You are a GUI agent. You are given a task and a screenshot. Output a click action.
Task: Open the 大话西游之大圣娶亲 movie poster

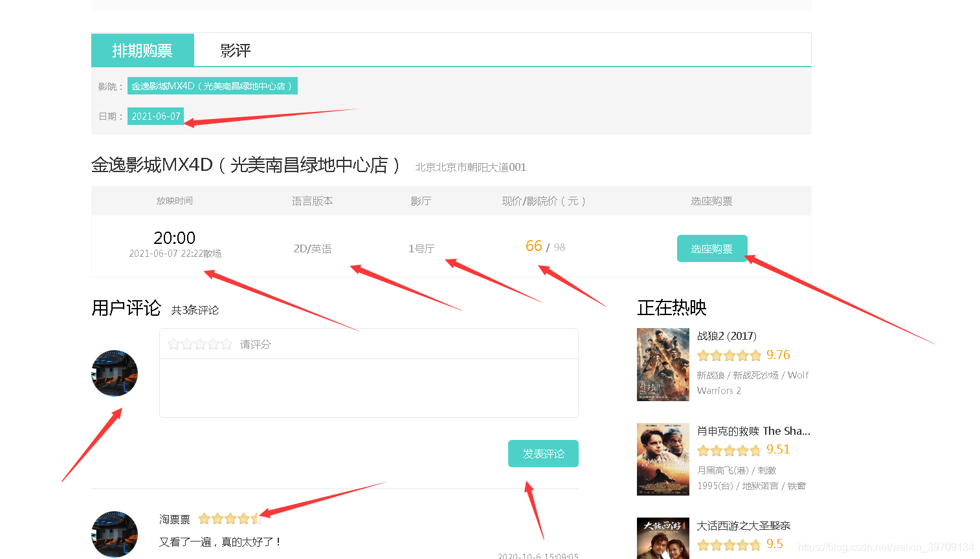pyautogui.click(x=663, y=538)
